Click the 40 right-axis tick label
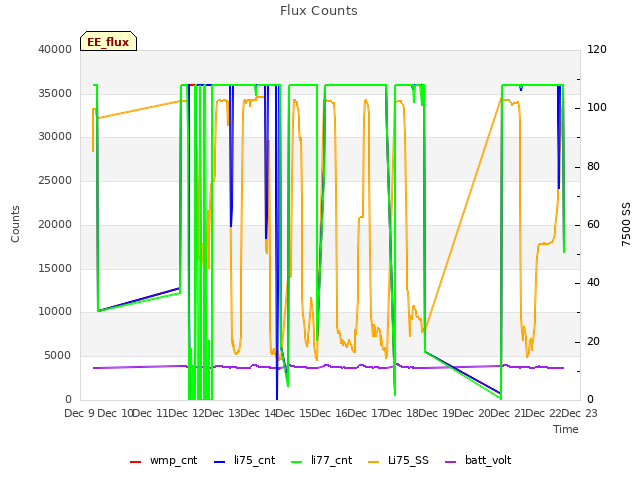Image resolution: width=640 pixels, height=480 pixels. 593,282
